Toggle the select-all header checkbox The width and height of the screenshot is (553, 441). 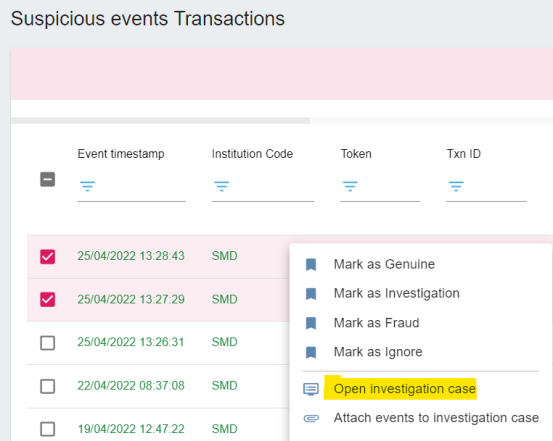tap(48, 179)
